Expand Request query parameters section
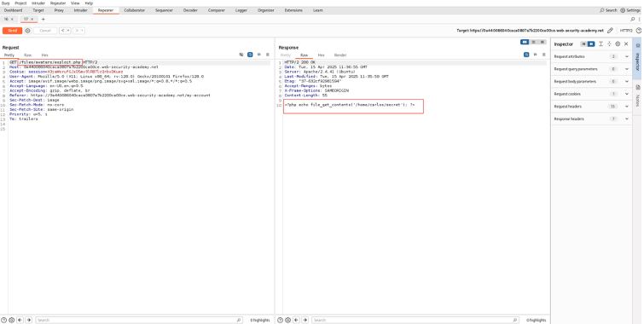 pos(627,69)
